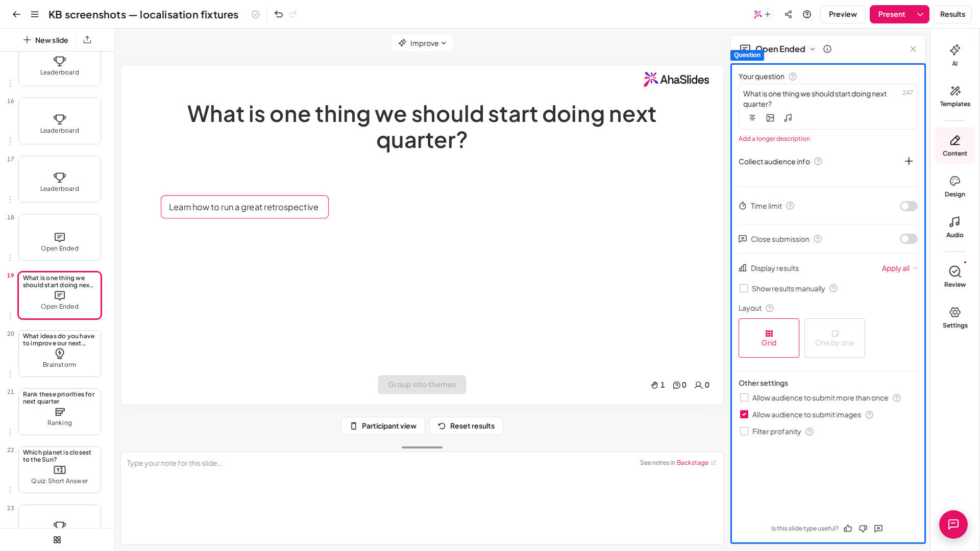The height and width of the screenshot is (551, 980).
Task: Click Add a longer description link
Action: click(774, 139)
